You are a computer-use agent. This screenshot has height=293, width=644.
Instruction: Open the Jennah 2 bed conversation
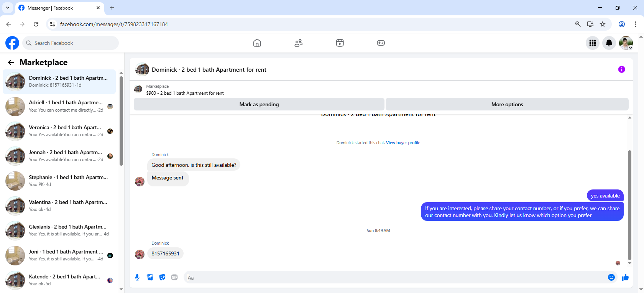[59, 156]
